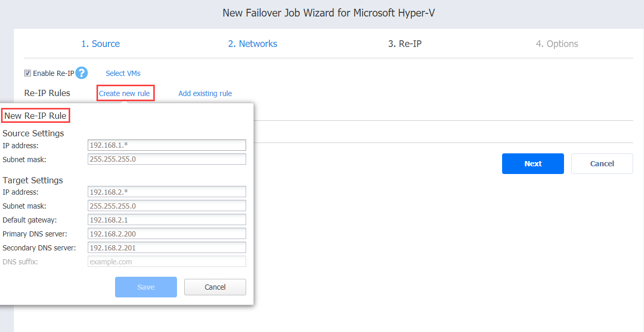Screen dimensions: 644x332
Task: Click the Create new rule link
Action: click(124, 93)
